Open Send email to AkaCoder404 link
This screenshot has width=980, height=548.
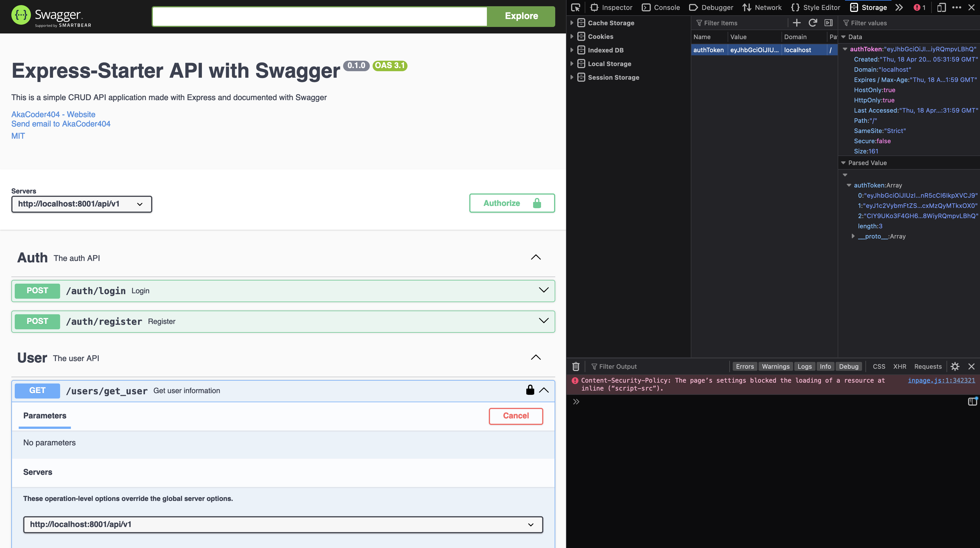[61, 124]
